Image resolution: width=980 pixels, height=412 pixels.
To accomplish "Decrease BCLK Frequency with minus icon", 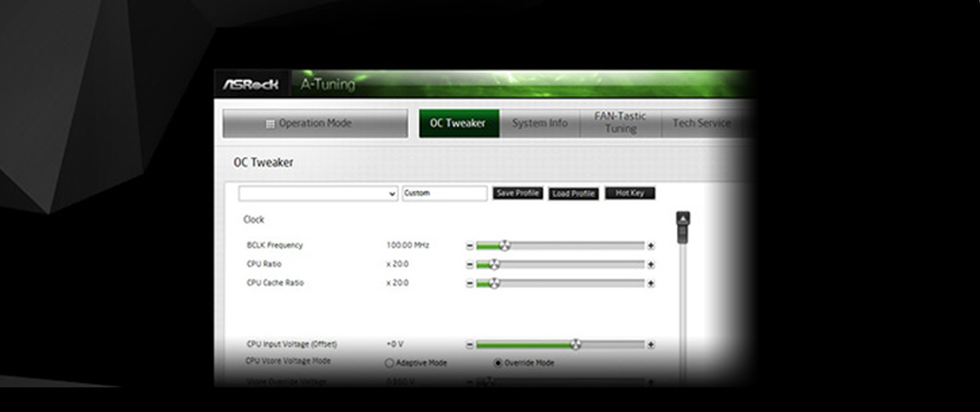I will (470, 246).
